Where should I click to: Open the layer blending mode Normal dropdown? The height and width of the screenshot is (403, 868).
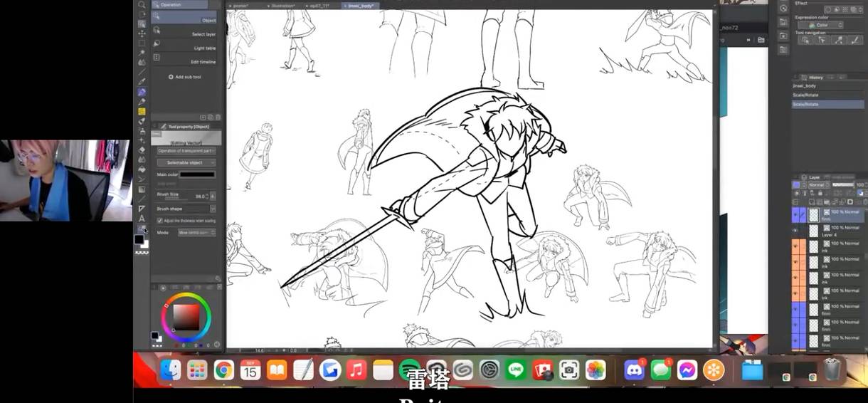pos(817,185)
